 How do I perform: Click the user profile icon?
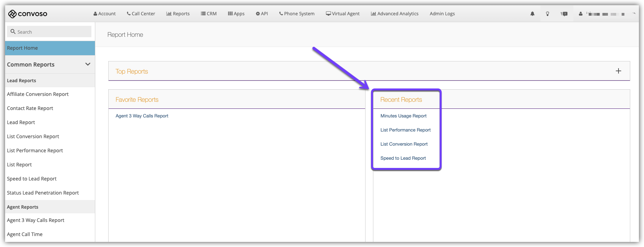580,14
